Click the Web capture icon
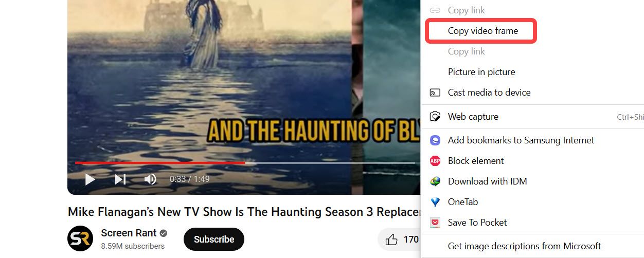644x258 pixels. click(x=435, y=117)
